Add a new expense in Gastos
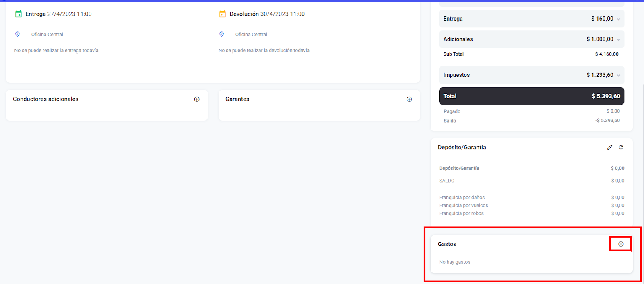 (x=621, y=244)
